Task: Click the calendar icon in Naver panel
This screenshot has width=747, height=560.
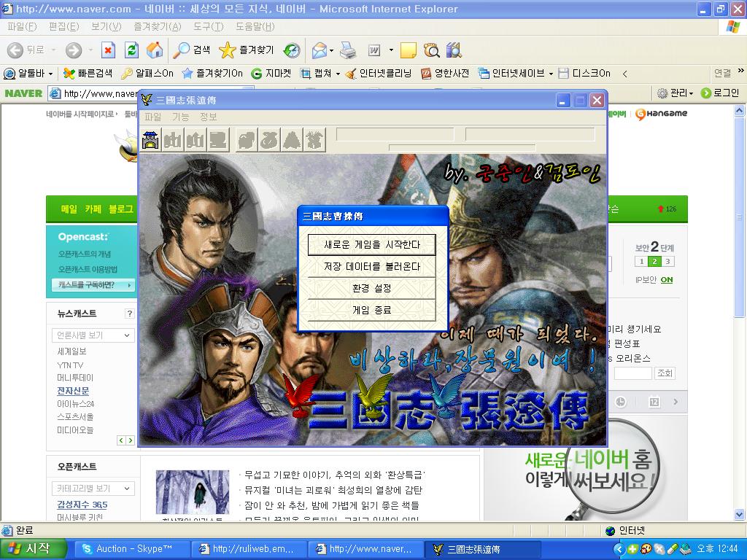Action: click(654, 402)
